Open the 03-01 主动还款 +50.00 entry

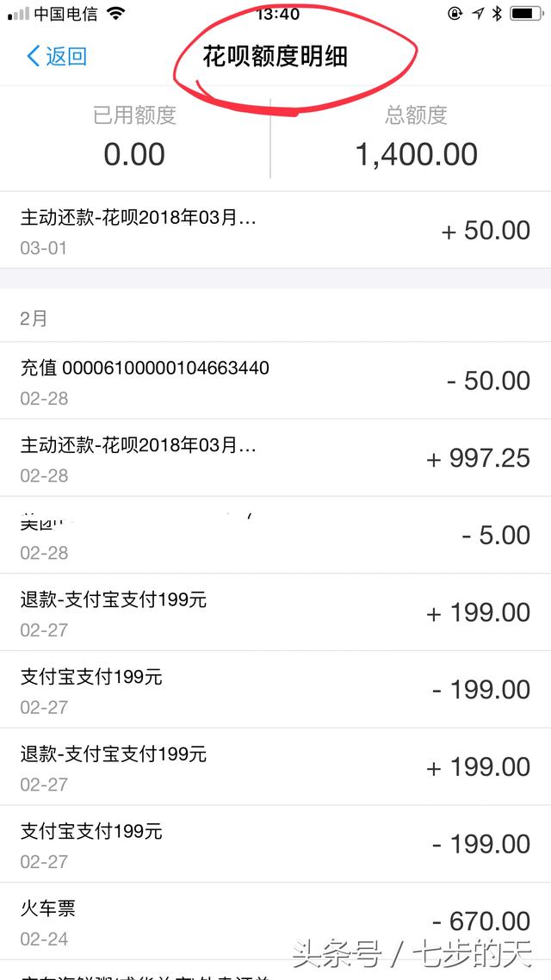click(275, 230)
